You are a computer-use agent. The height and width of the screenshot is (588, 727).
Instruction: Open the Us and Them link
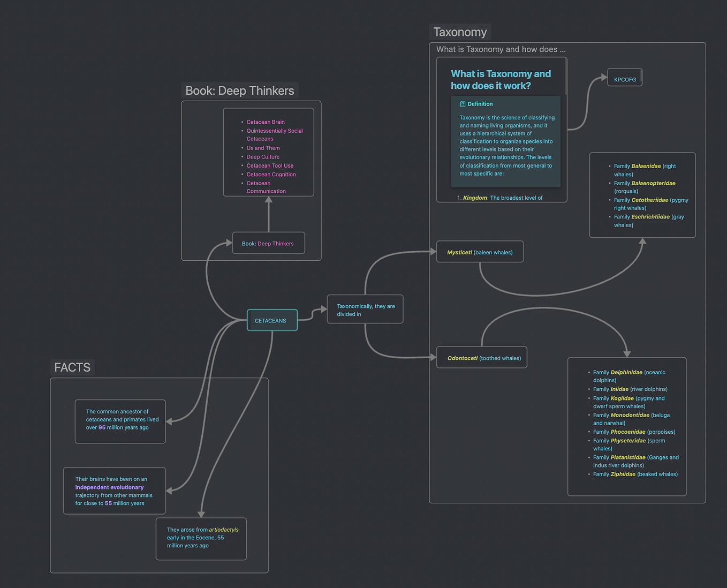263,148
